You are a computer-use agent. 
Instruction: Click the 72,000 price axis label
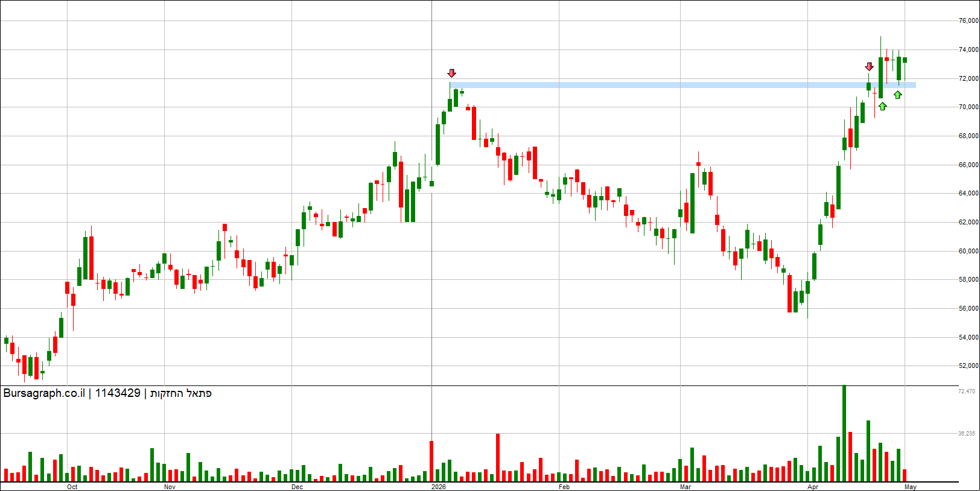968,78
